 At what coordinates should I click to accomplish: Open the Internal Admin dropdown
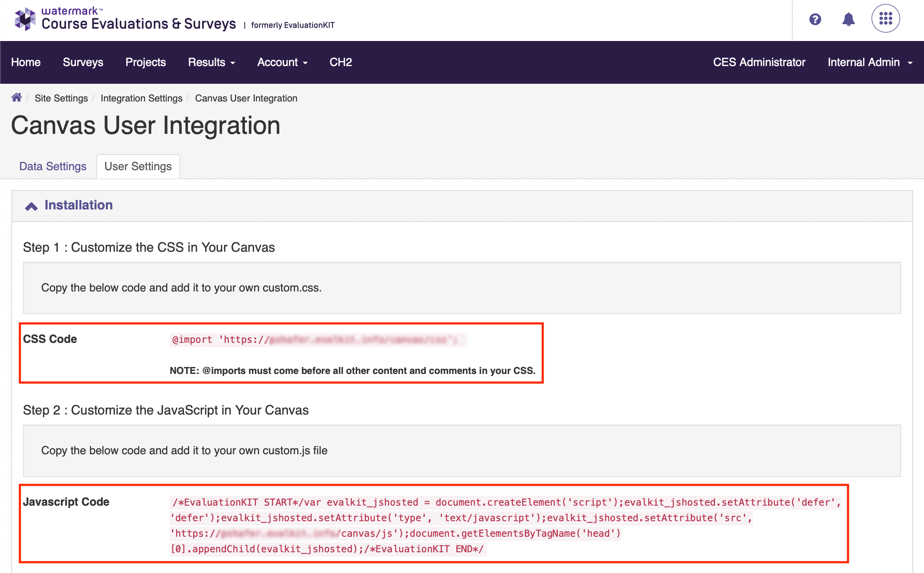[870, 62]
